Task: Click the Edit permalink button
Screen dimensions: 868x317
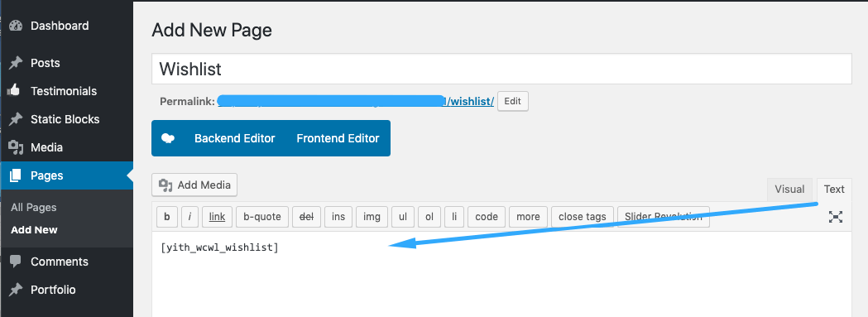Action: [512, 102]
